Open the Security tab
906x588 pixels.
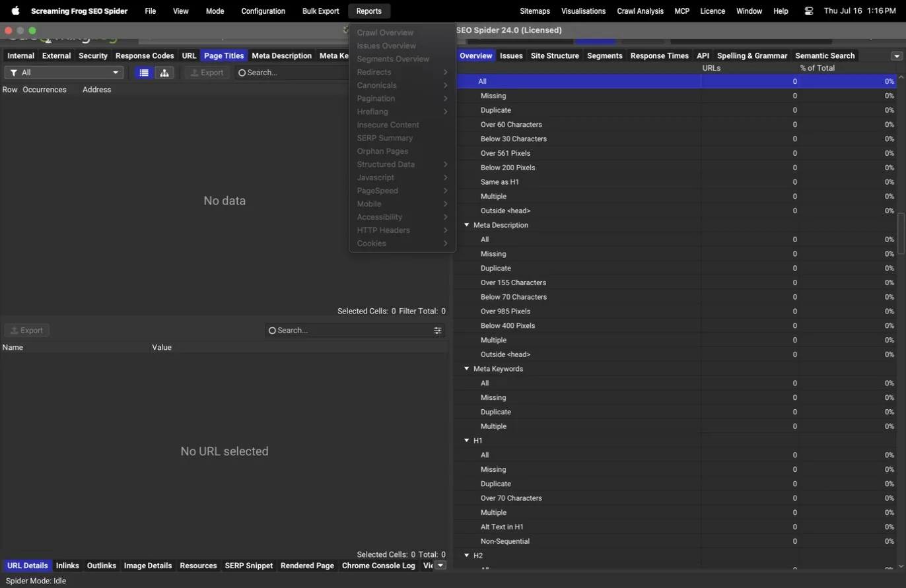point(93,56)
